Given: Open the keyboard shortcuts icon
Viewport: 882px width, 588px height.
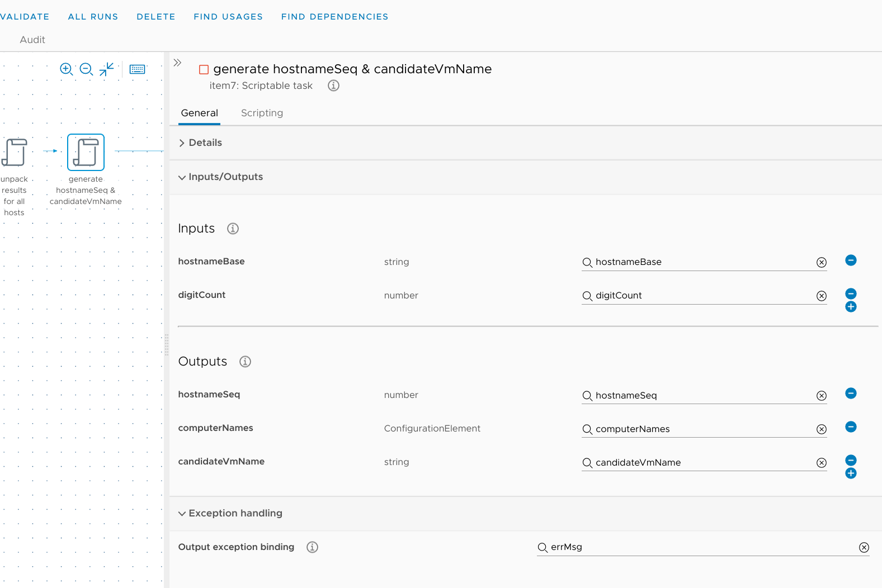Looking at the screenshot, I should [x=137, y=69].
